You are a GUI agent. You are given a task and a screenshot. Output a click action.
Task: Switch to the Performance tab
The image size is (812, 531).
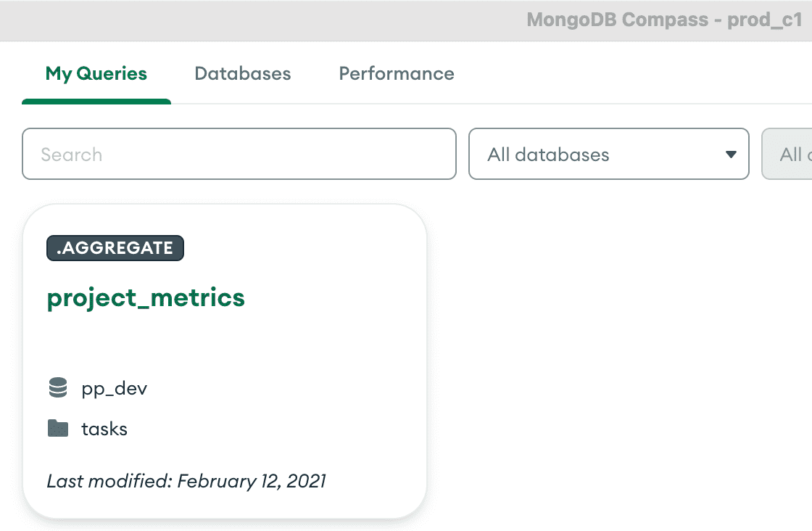click(x=396, y=73)
